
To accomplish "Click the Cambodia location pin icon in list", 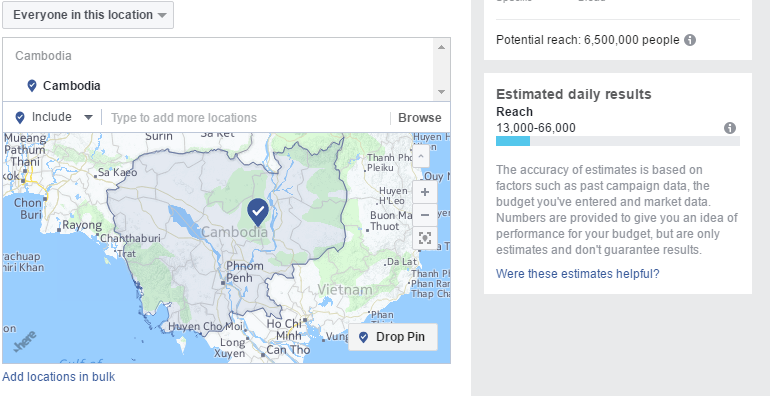I will click(x=32, y=86).
